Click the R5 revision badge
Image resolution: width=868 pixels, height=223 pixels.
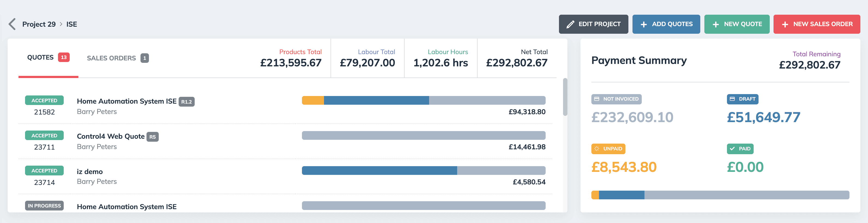click(153, 137)
